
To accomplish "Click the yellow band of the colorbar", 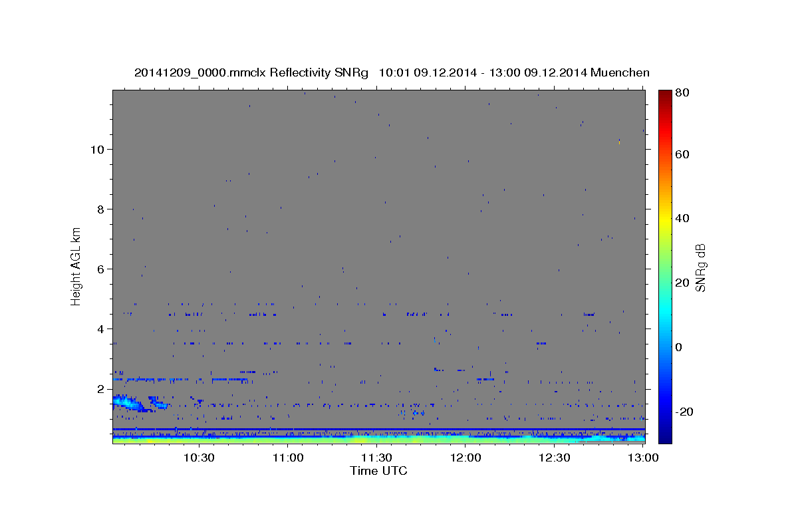I will tap(665, 219).
